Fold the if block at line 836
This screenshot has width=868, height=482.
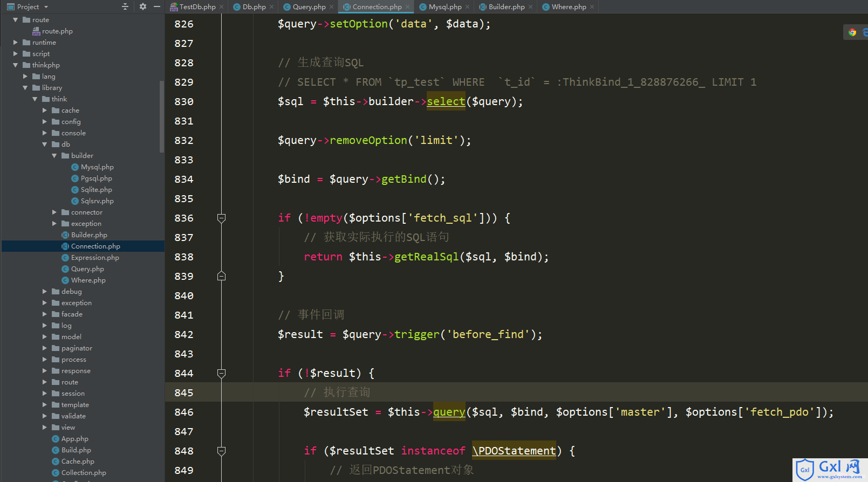221,218
